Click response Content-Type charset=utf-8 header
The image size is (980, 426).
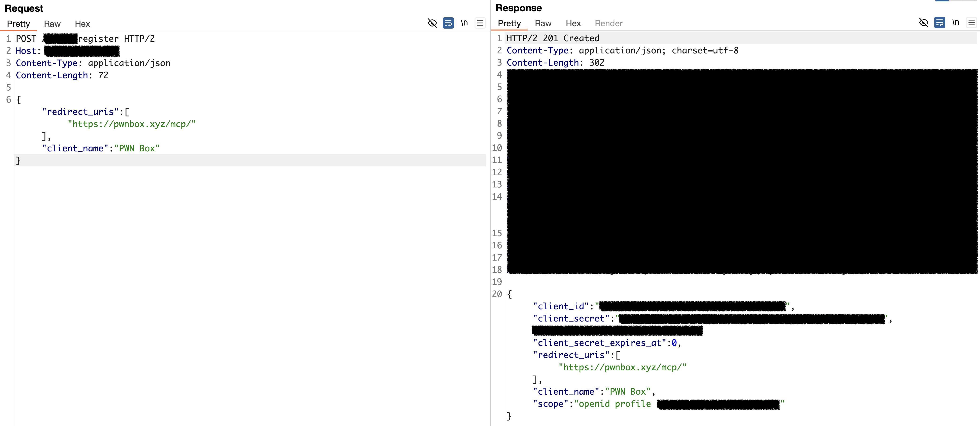(622, 51)
